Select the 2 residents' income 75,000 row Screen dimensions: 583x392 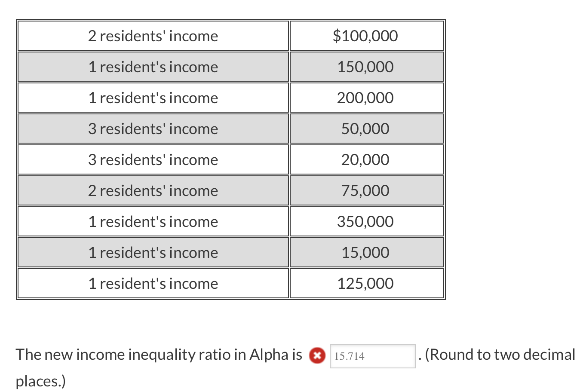pyautogui.click(x=230, y=190)
